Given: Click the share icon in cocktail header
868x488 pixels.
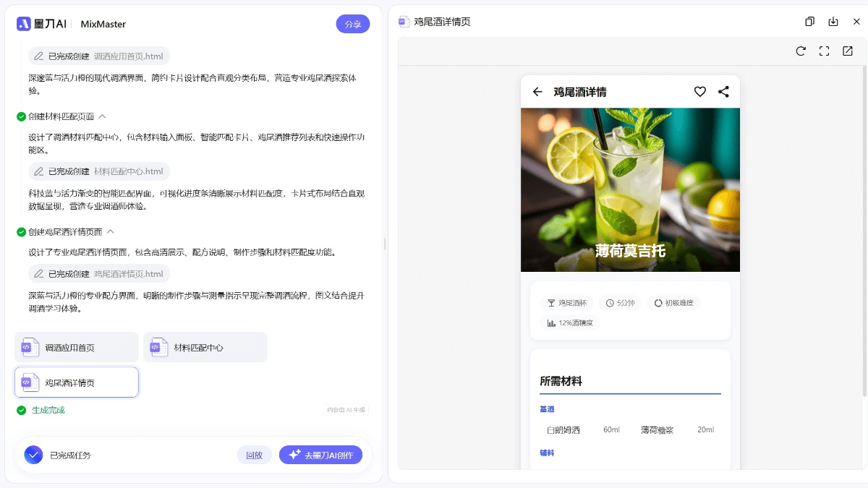Looking at the screenshot, I should click(x=723, y=92).
